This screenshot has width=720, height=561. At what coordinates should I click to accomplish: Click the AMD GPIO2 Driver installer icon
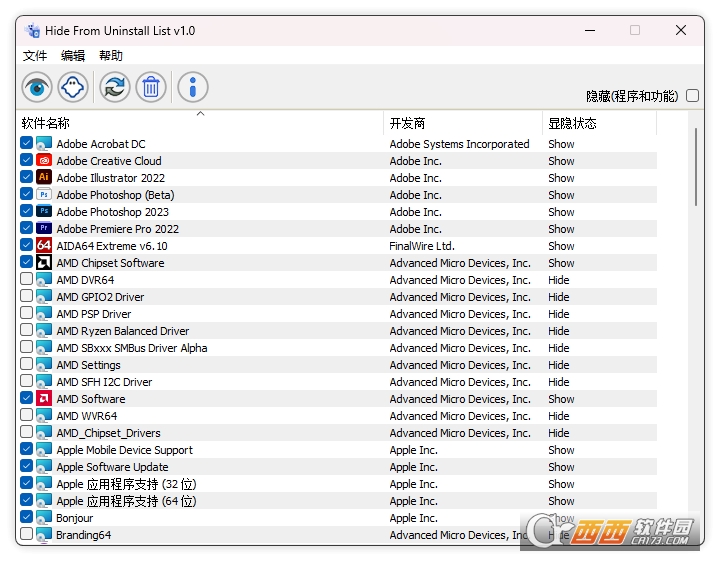[44, 297]
